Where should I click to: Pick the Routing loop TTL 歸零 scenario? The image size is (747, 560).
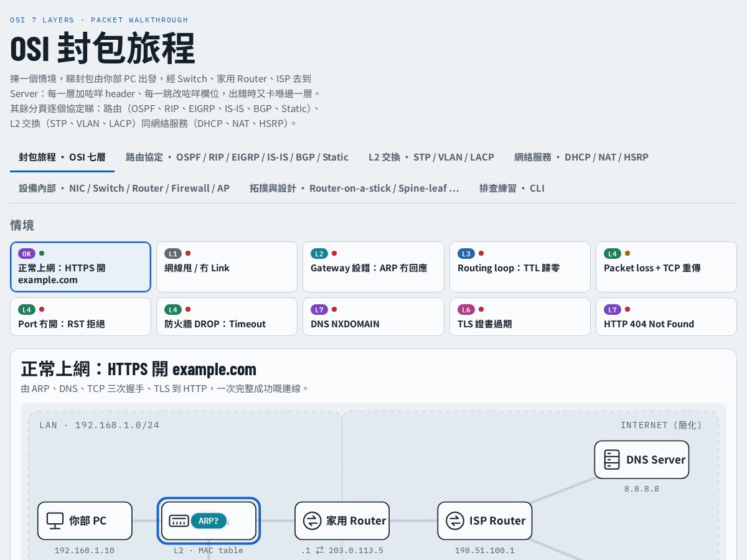pos(520,267)
